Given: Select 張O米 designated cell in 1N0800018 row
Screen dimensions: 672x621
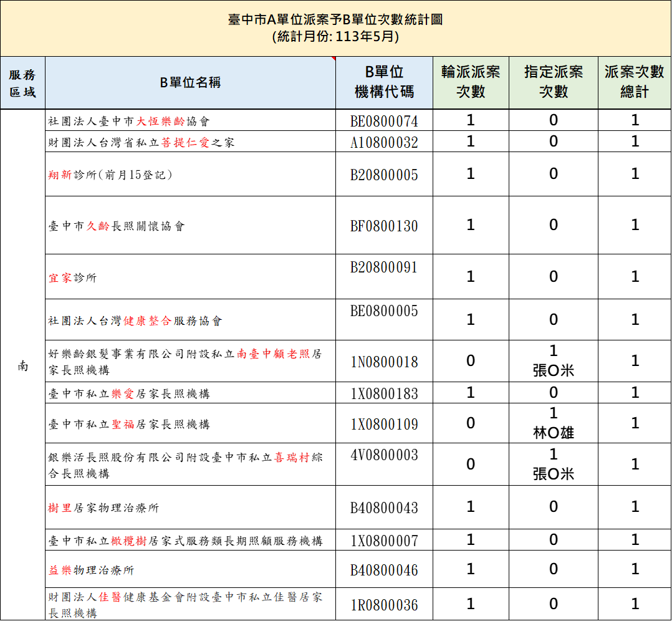Looking at the screenshot, I should (554, 361).
